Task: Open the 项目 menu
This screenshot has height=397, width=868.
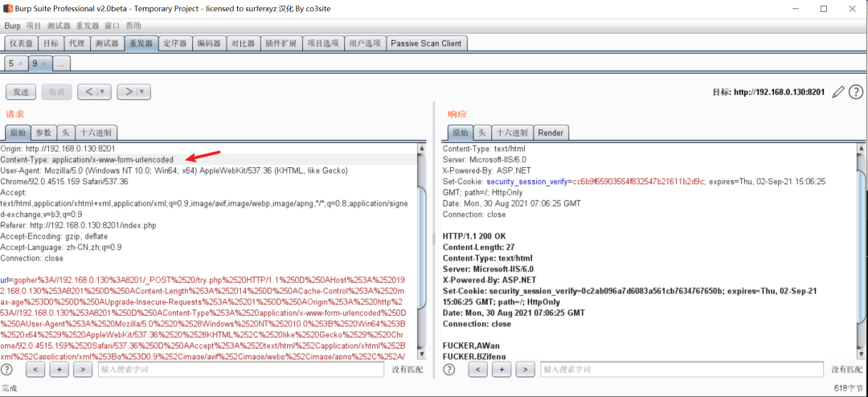Action: tap(34, 26)
